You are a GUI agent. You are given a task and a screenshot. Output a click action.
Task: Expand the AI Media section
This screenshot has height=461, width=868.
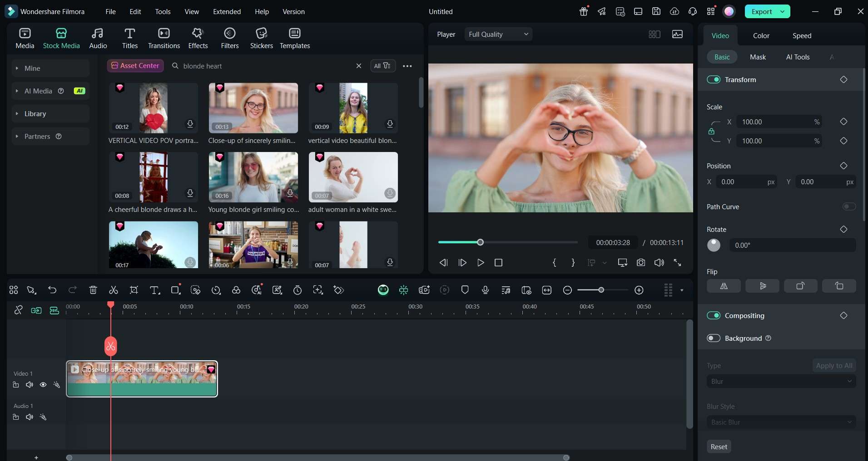(50, 91)
